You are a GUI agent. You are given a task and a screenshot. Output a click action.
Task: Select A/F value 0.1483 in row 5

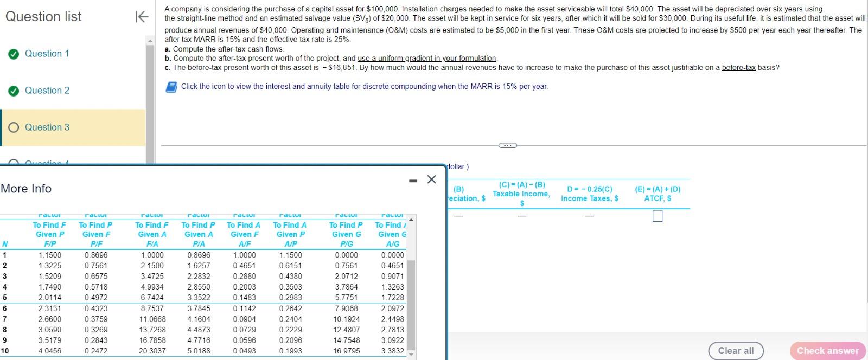click(x=245, y=298)
